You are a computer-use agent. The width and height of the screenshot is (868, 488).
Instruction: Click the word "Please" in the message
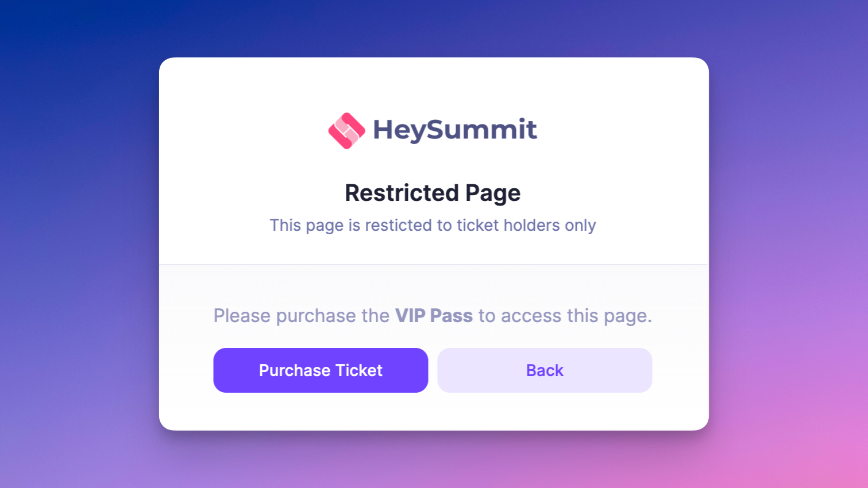tap(242, 316)
